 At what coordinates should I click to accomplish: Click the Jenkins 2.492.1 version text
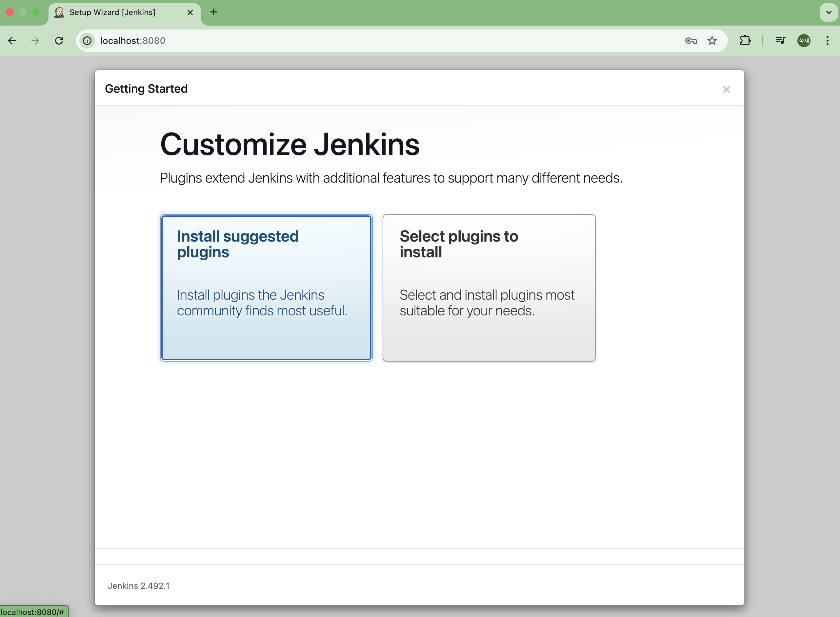[x=139, y=586]
